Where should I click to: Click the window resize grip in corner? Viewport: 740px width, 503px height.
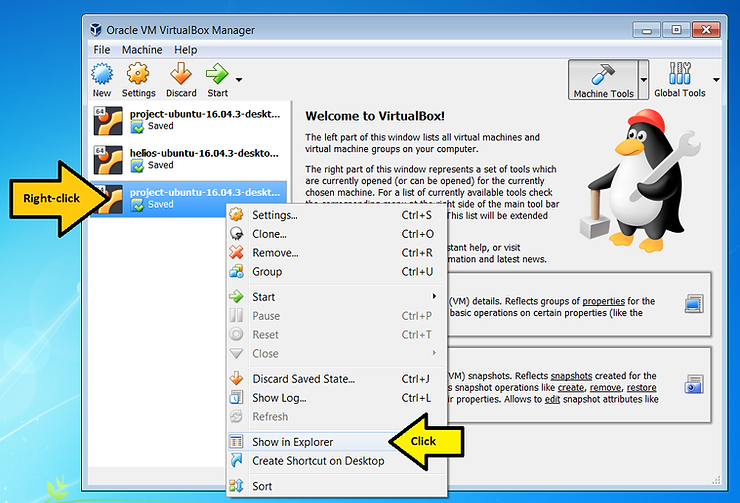(716, 480)
